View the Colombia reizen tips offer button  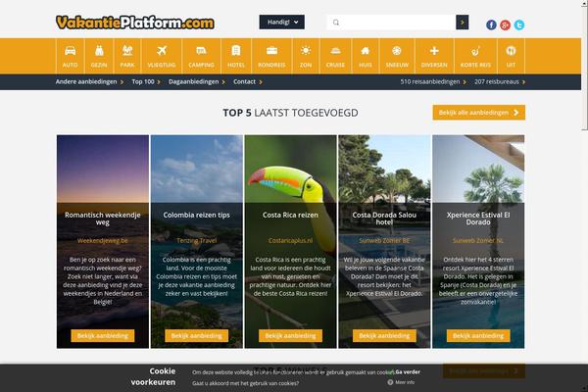pyautogui.click(x=197, y=336)
